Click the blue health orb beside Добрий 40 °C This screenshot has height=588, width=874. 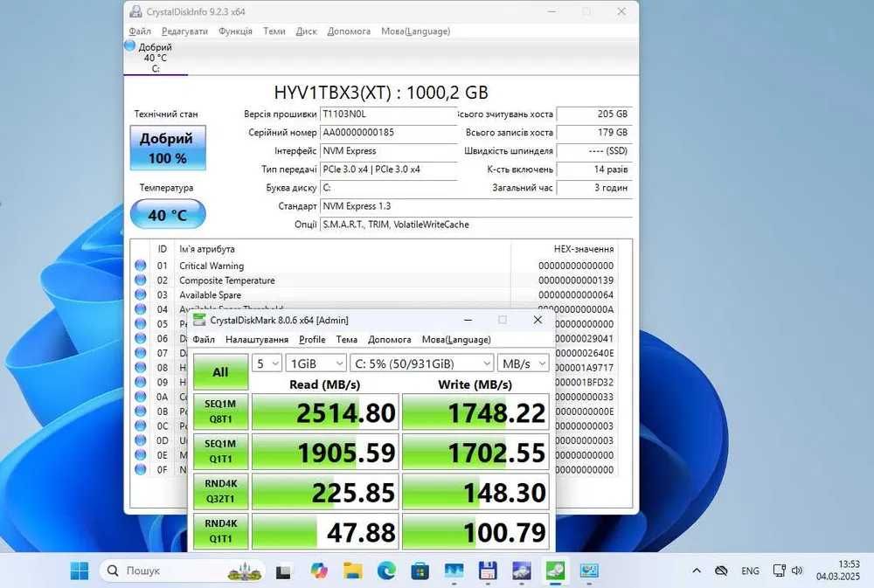pos(130,45)
